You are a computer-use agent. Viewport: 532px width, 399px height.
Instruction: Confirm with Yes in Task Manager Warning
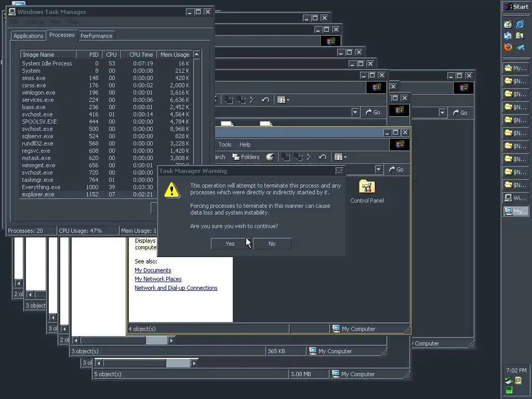(x=230, y=244)
